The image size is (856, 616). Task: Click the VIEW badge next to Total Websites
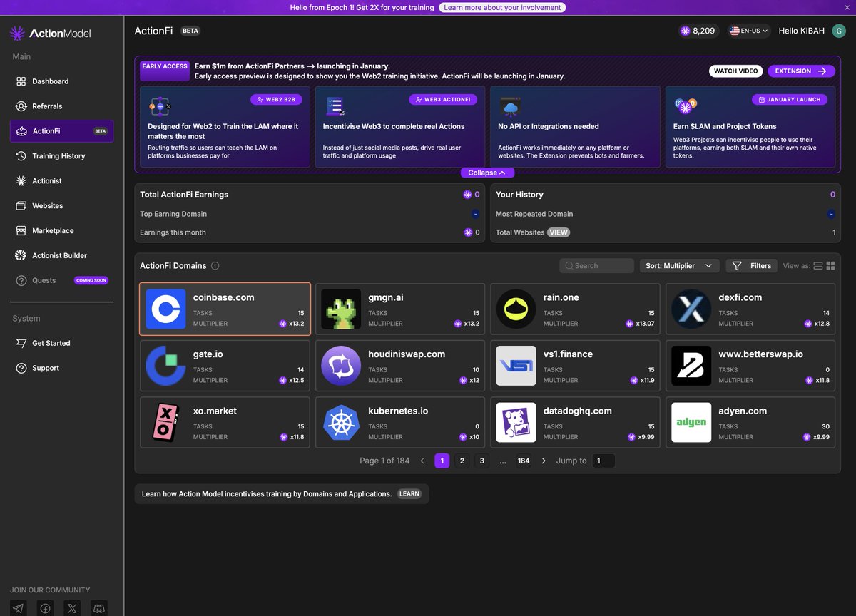coord(559,232)
